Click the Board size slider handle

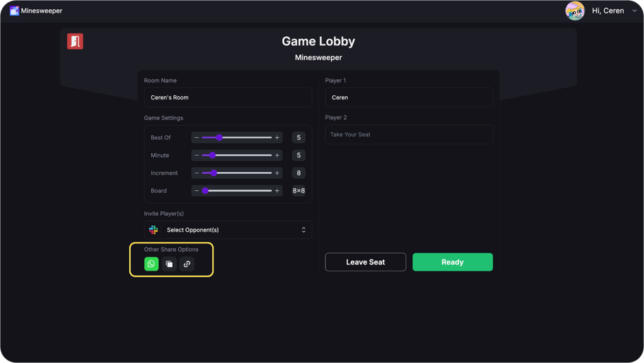pos(205,190)
